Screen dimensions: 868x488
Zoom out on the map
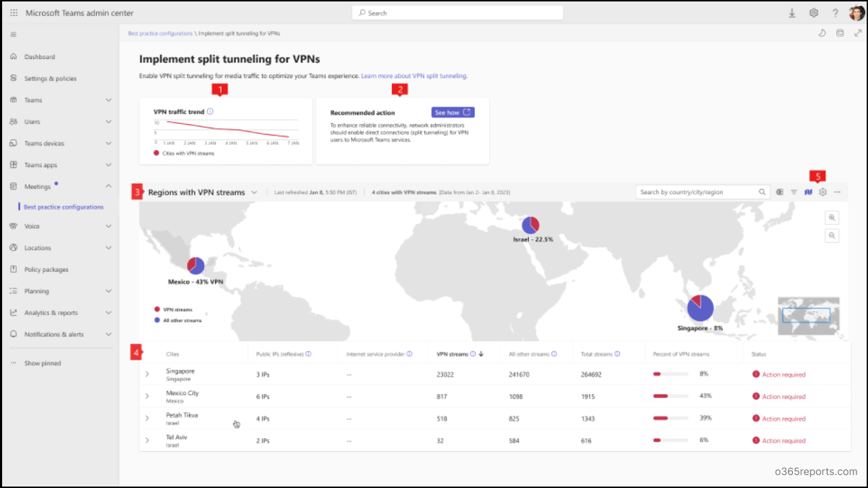[x=832, y=235]
